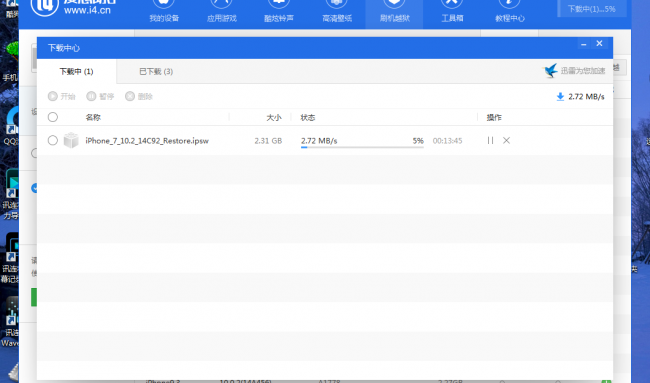Click the i4 logo at top left
The width and height of the screenshot is (650, 383).
click(45, 7)
